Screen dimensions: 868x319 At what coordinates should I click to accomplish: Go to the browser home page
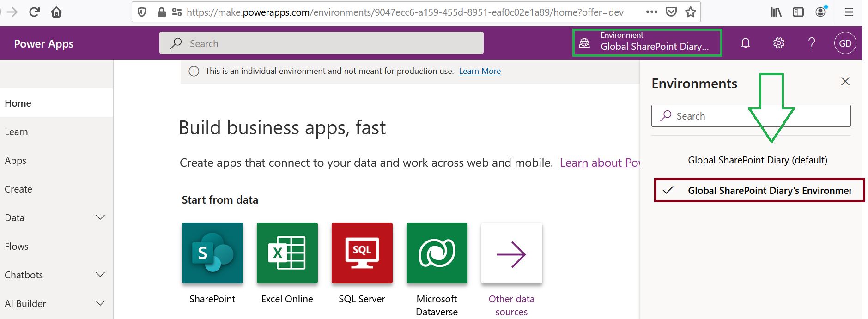[56, 12]
